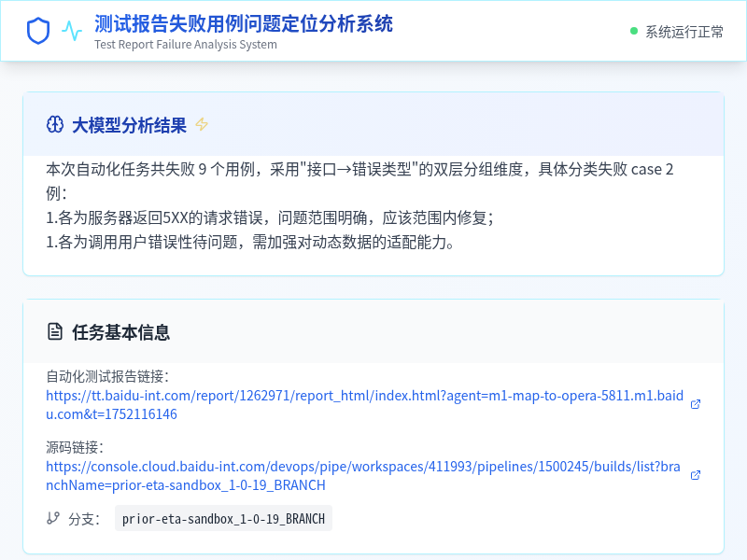Click the green status dot indicator
The width and height of the screenshot is (747, 560).
click(634, 31)
